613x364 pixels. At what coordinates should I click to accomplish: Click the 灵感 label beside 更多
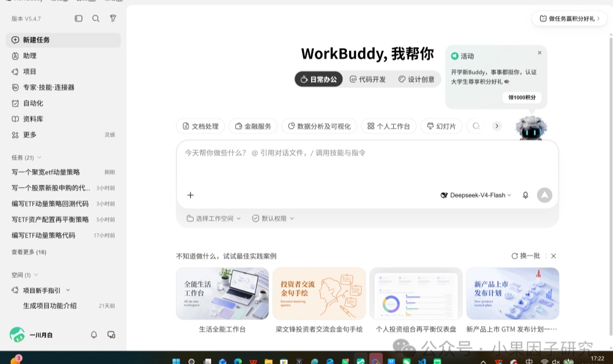pyautogui.click(x=110, y=135)
